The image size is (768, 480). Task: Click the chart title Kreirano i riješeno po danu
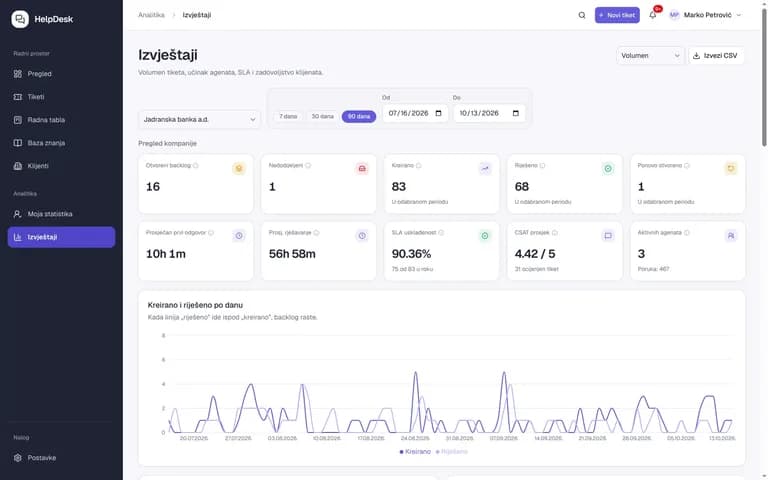click(195, 305)
